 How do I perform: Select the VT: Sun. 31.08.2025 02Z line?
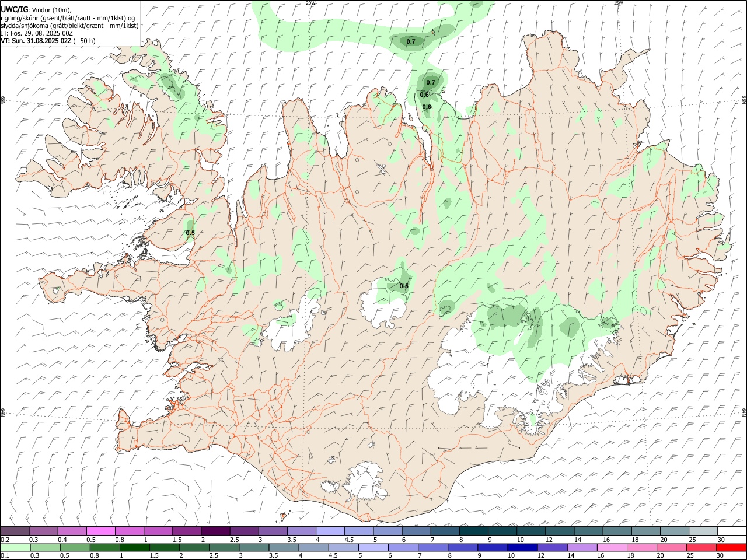pyautogui.click(x=48, y=41)
